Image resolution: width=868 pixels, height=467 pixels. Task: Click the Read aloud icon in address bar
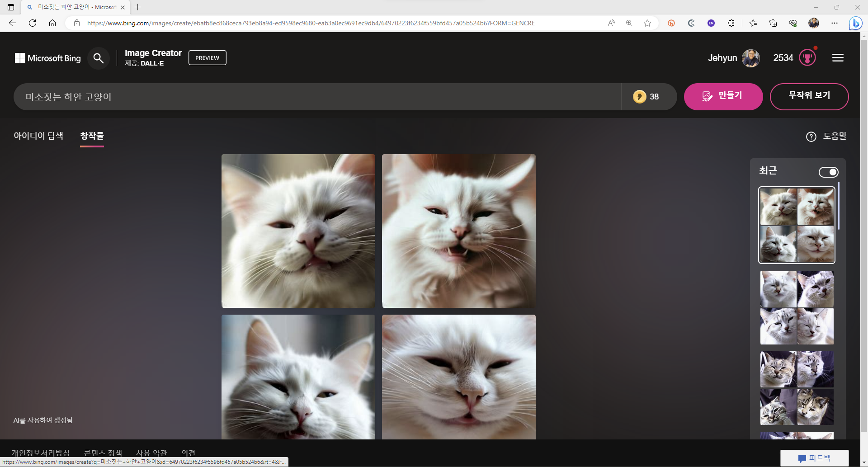(611, 23)
